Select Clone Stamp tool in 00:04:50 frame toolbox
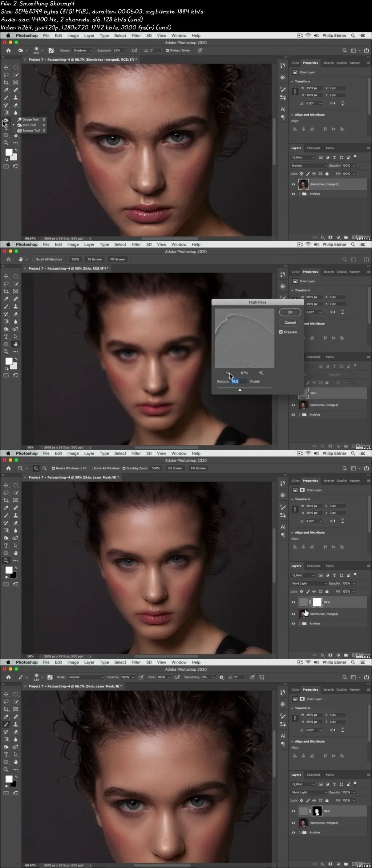Viewport: 372px width, 868px height. [16, 724]
